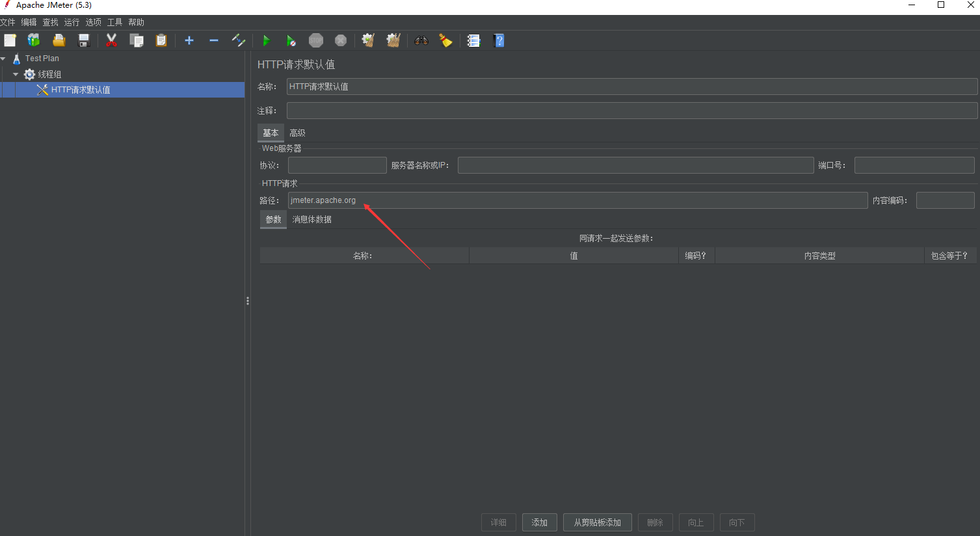
Task: Click the 添加 button
Action: (540, 522)
